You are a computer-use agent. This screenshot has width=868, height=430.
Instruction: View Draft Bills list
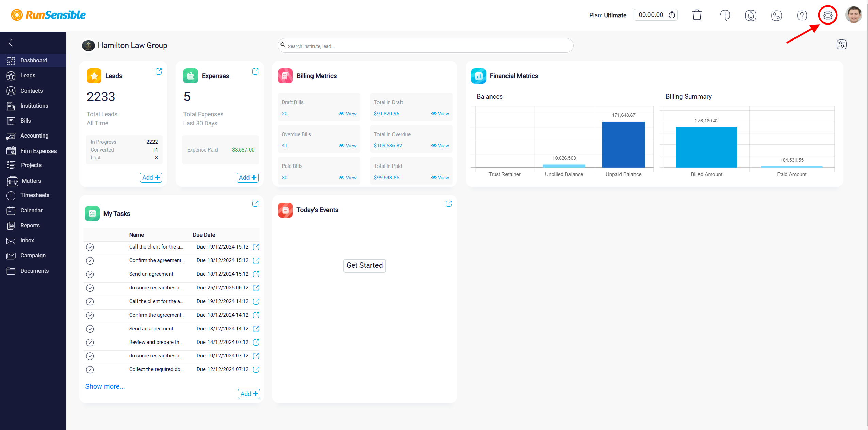(x=348, y=114)
